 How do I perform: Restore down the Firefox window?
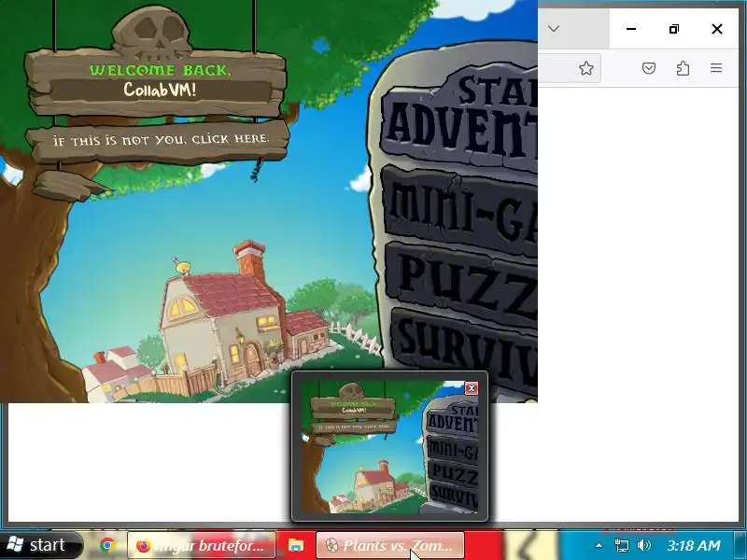[674, 29]
